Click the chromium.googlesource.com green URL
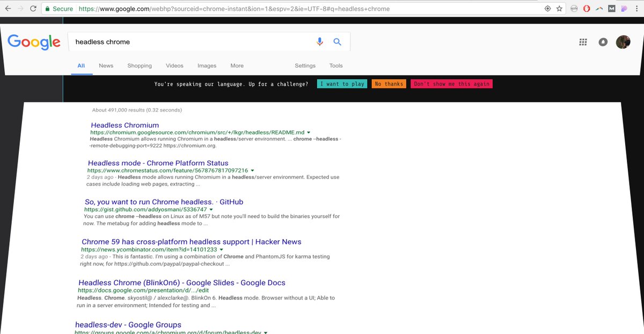Image resolution: width=644 pixels, height=334 pixels. coord(197,132)
